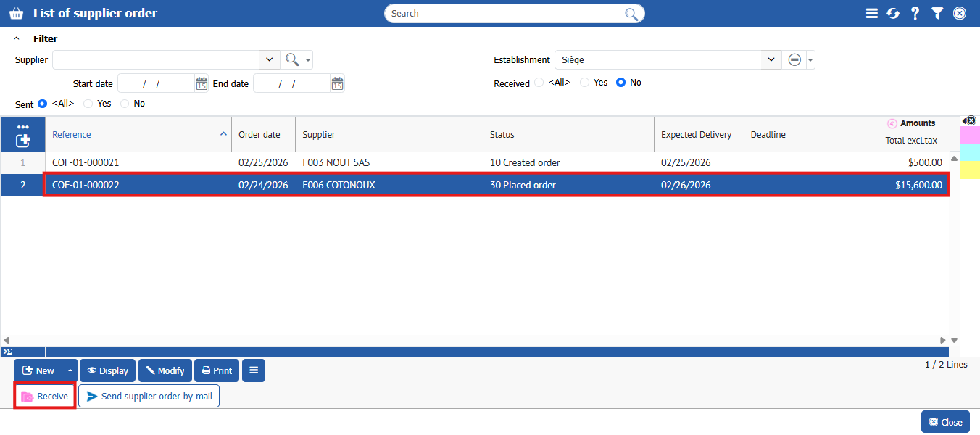Select Yes for Received filter
This screenshot has height=435, width=980.
click(x=585, y=83)
